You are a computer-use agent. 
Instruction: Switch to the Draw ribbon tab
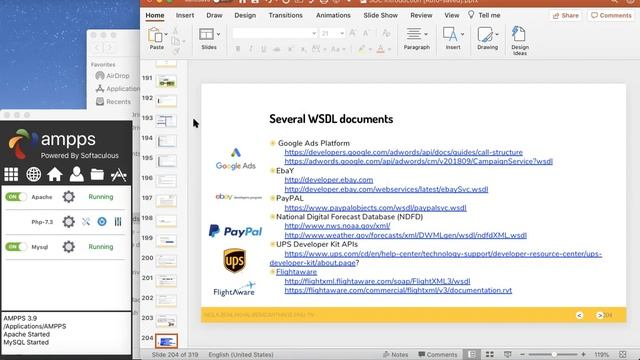click(x=214, y=15)
